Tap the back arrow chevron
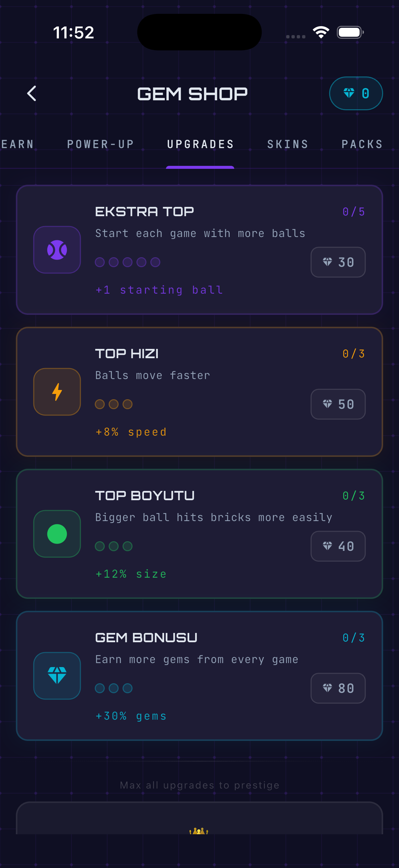This screenshot has width=399, height=868. click(32, 93)
